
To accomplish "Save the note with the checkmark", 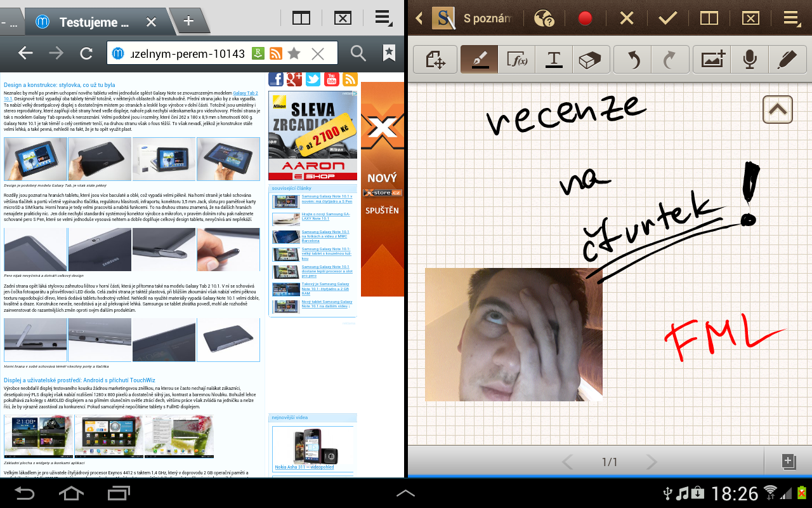I will pyautogui.click(x=667, y=18).
